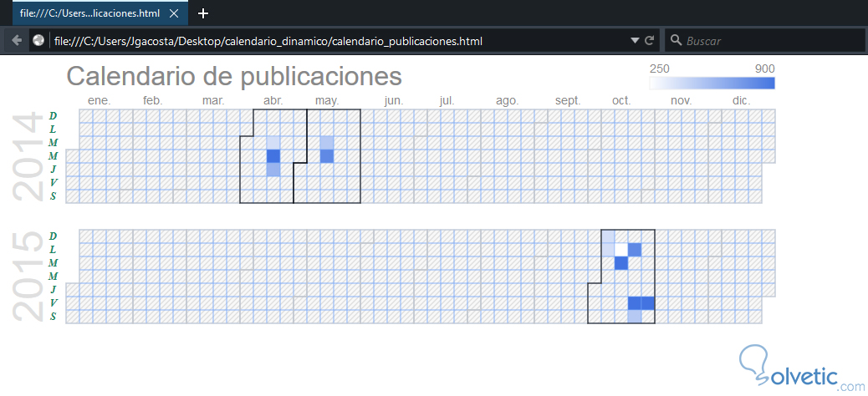The width and height of the screenshot is (868, 396).
Task: Click the pale blue April 2014 Tuesday cell
Action: pyautogui.click(x=273, y=143)
